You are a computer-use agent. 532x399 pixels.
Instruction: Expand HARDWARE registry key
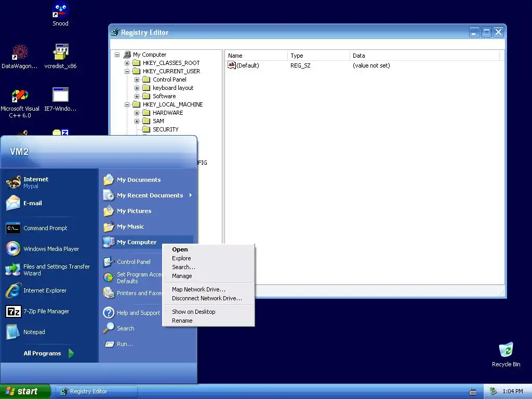137,113
